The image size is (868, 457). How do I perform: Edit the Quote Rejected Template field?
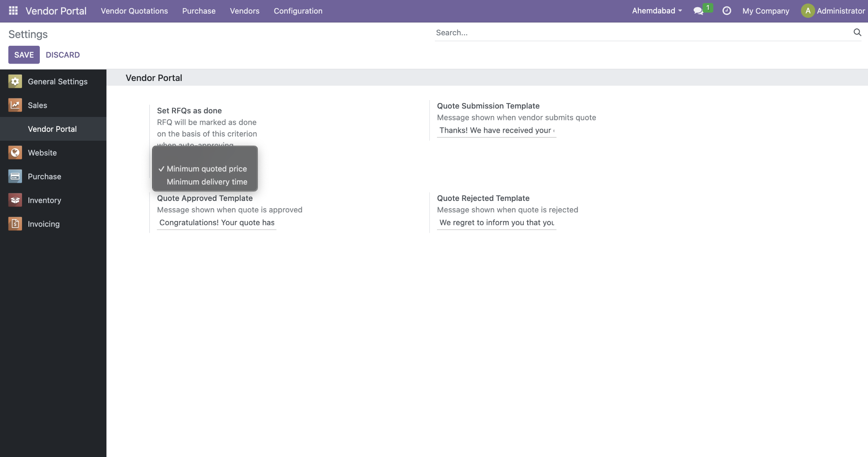click(496, 223)
